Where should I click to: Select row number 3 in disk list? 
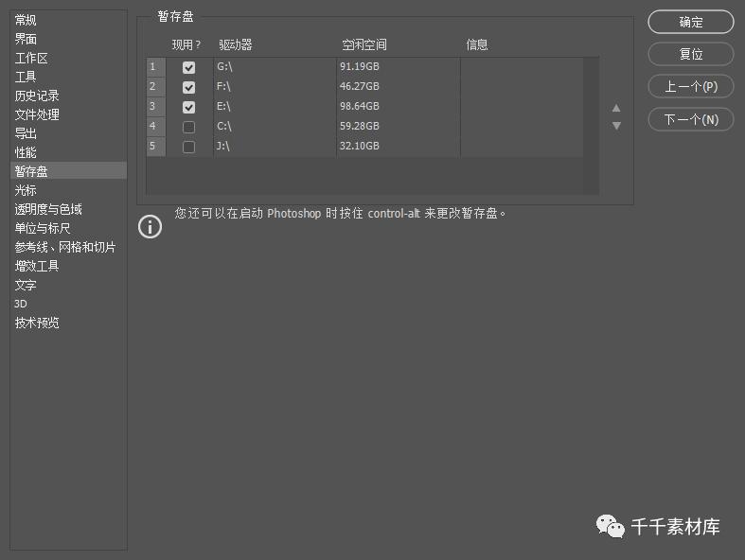tap(156, 106)
